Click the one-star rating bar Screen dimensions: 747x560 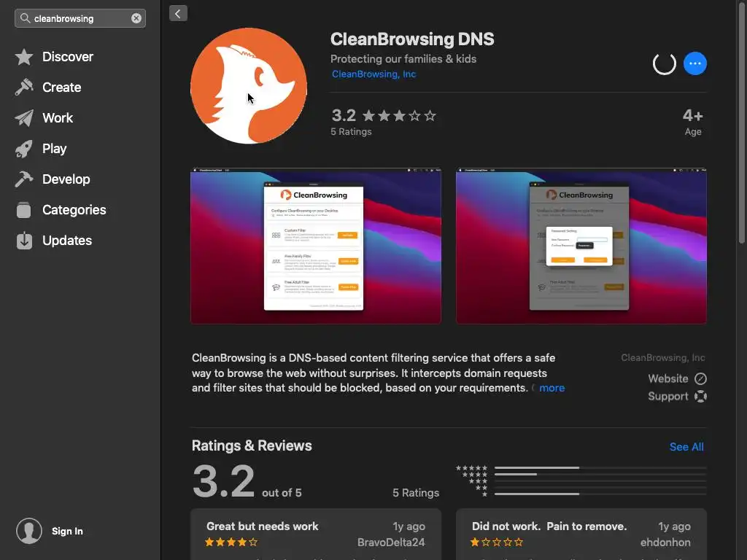click(600, 494)
